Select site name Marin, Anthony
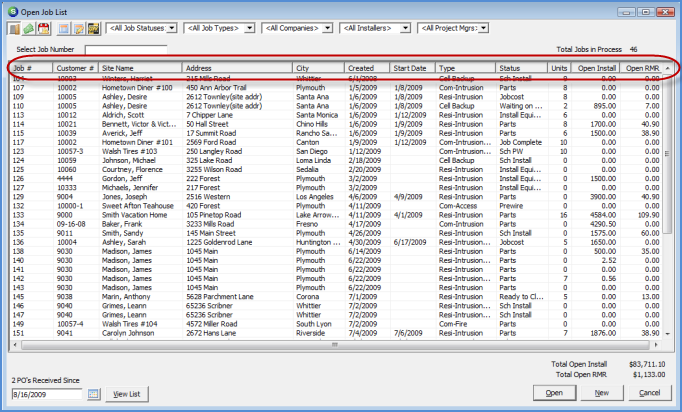Screen dimensions: 682x412 tap(126, 297)
